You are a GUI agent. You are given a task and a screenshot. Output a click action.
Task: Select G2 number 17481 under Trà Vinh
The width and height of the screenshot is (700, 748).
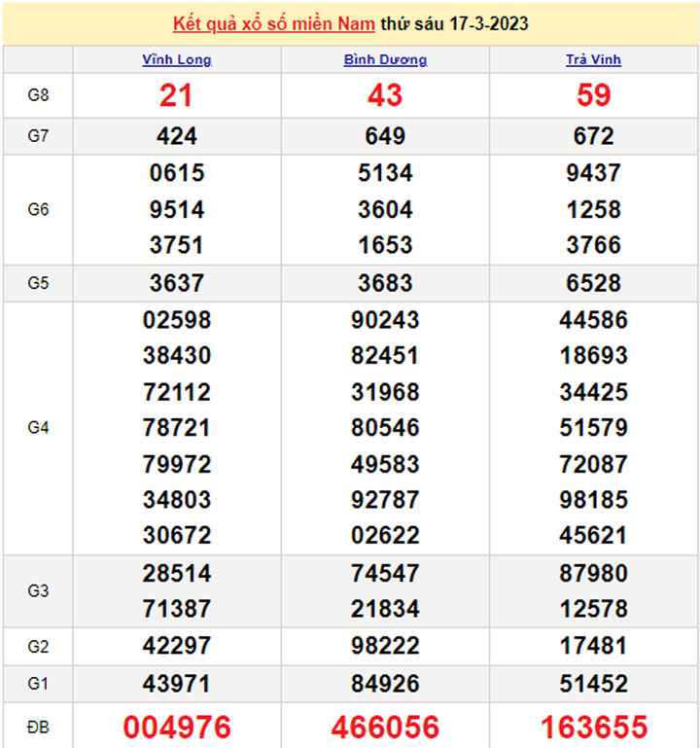593,646
